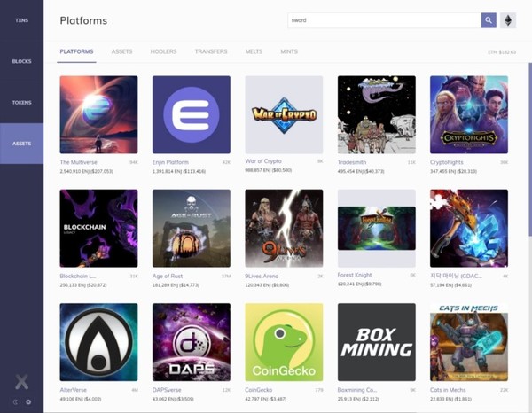
Task: Switch to the ASSETS tab
Action: click(121, 51)
